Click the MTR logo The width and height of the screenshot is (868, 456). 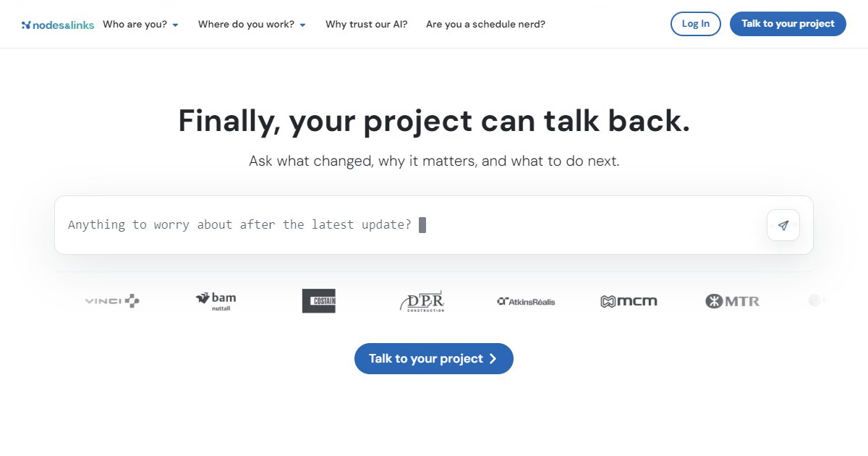[x=732, y=301]
